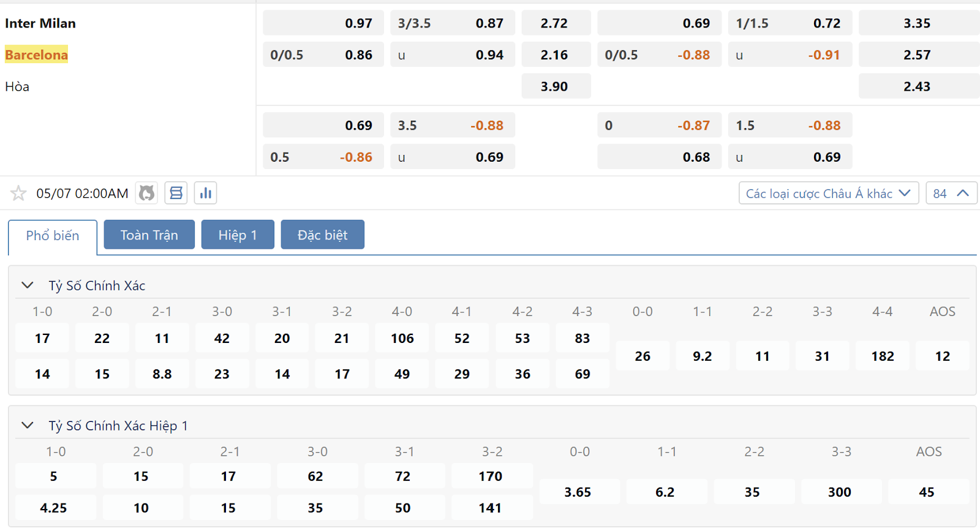Pick correct score 4-2 at 53
The height and width of the screenshot is (531, 980).
522,338
